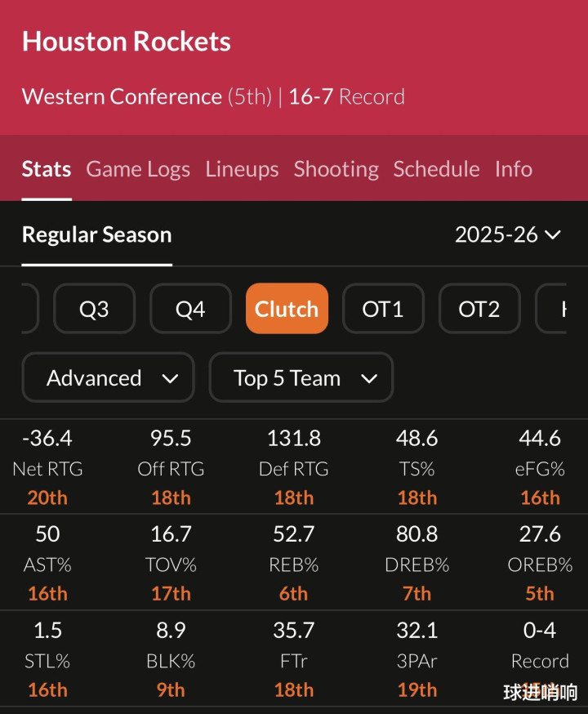Screen dimensions: 588x714
Task: Select the Q3 period filter
Action: [x=94, y=309]
